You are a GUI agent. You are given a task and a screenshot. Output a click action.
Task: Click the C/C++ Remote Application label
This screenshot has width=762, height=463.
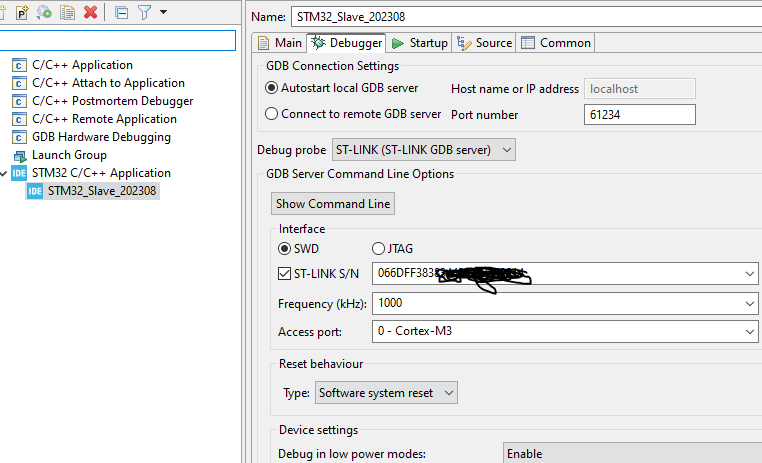(104, 119)
